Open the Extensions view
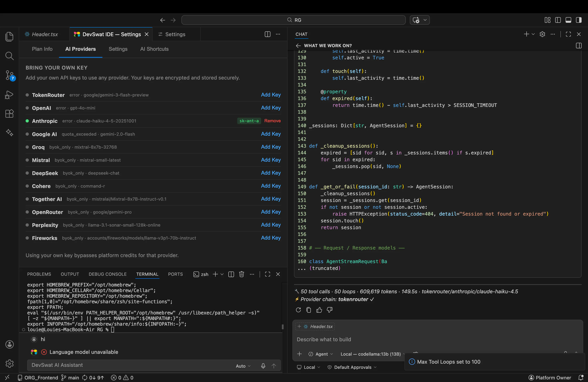588x382 pixels. [9, 113]
